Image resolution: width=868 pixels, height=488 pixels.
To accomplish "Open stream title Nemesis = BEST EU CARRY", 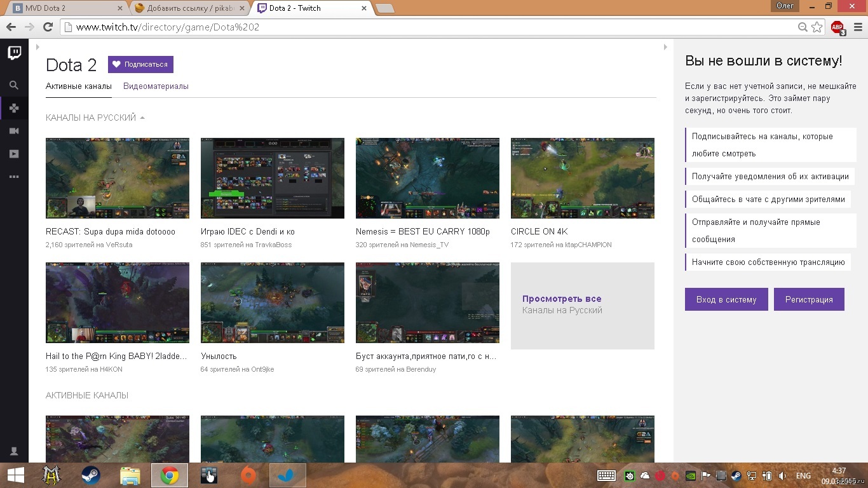I will tap(423, 232).
